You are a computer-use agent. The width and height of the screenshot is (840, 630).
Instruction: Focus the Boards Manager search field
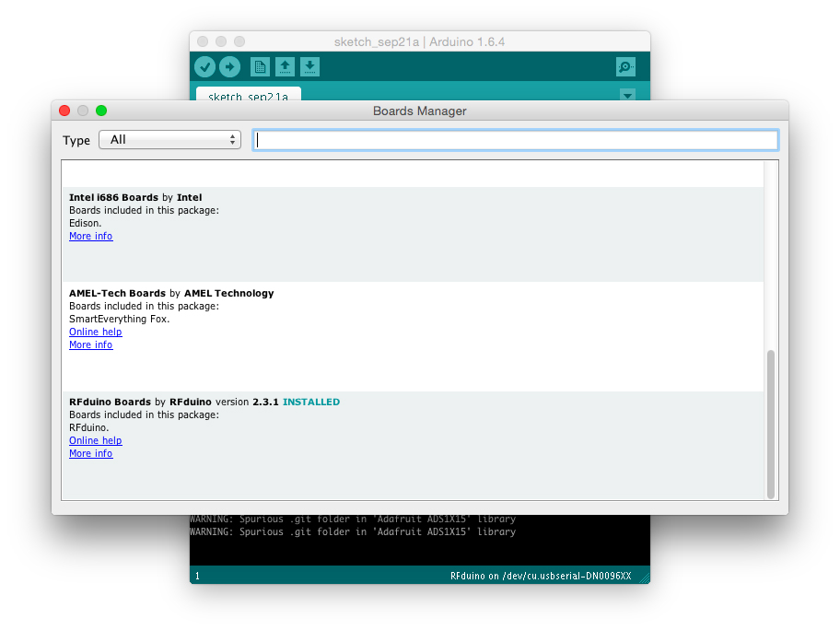click(x=516, y=140)
